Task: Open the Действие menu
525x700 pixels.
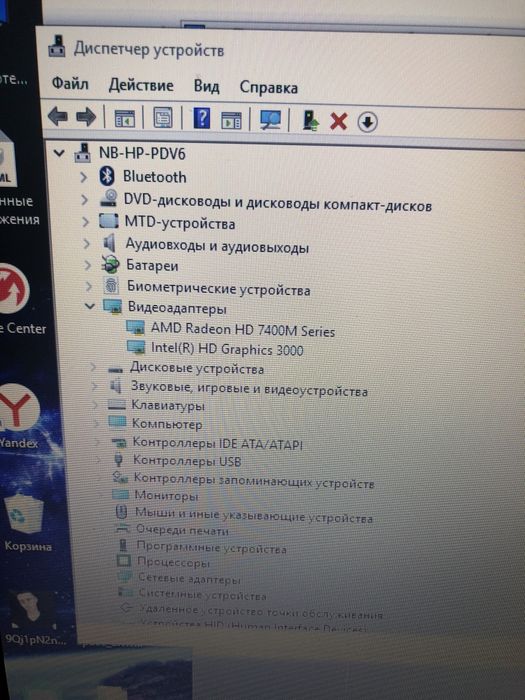Action: coord(141,85)
